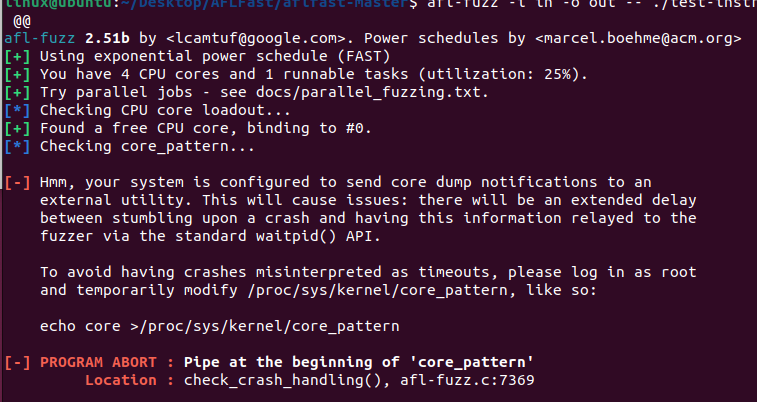Click the green [+] marker beside You have 4 CPU cores
The width and height of the screenshot is (757, 402).
pos(17,75)
